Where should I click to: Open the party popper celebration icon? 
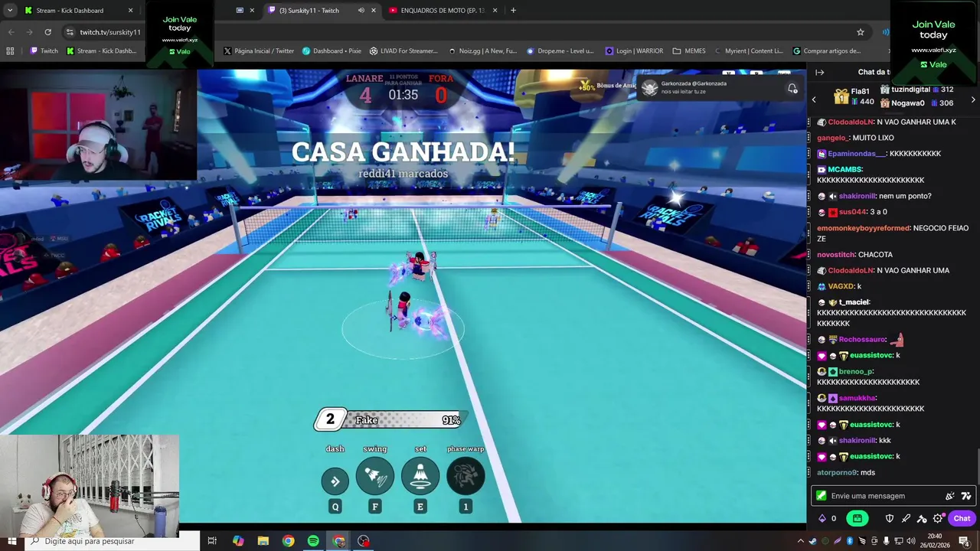(x=949, y=496)
